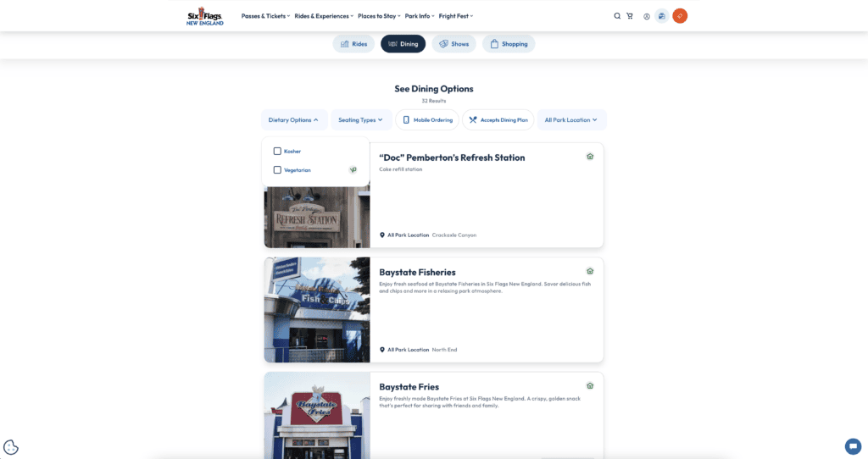Viewport: 868px width, 459px height.
Task: Click the "32 Results" count text
Action: pos(433,101)
